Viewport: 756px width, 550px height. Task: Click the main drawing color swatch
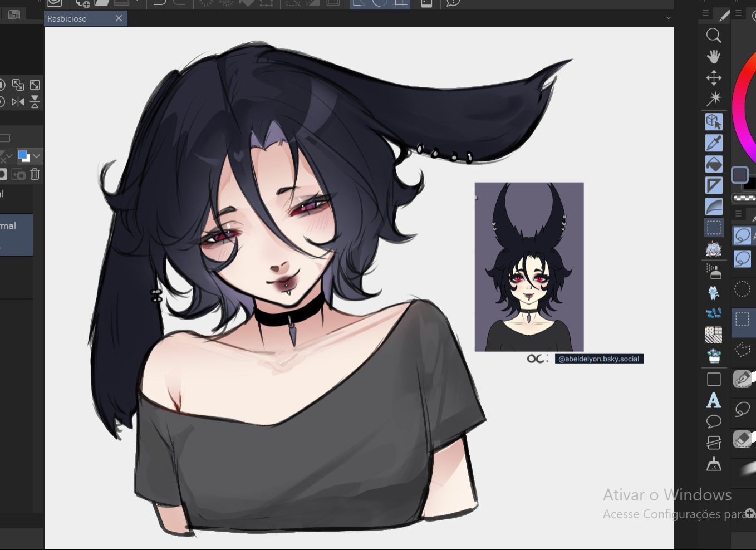(x=740, y=175)
